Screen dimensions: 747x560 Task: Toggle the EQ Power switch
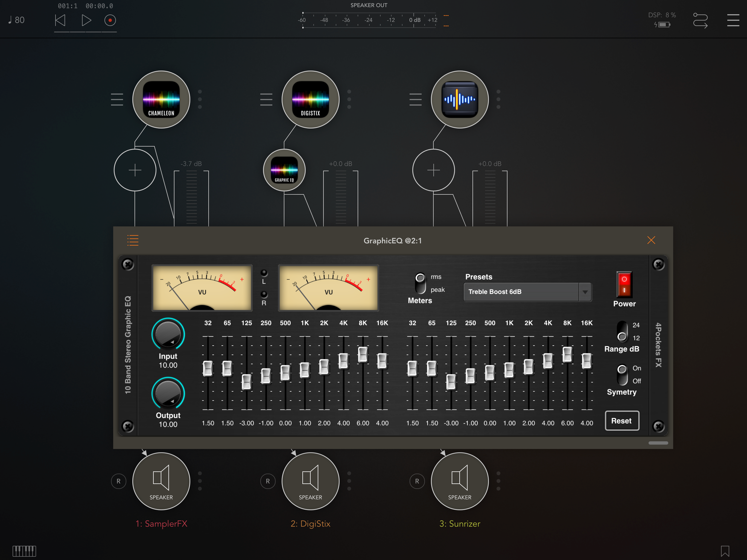point(624,284)
